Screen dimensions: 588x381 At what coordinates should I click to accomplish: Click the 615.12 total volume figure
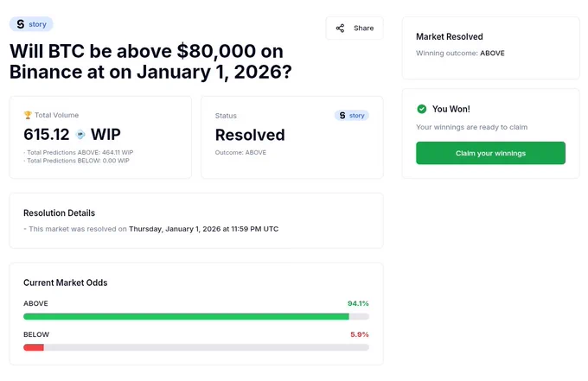47,135
